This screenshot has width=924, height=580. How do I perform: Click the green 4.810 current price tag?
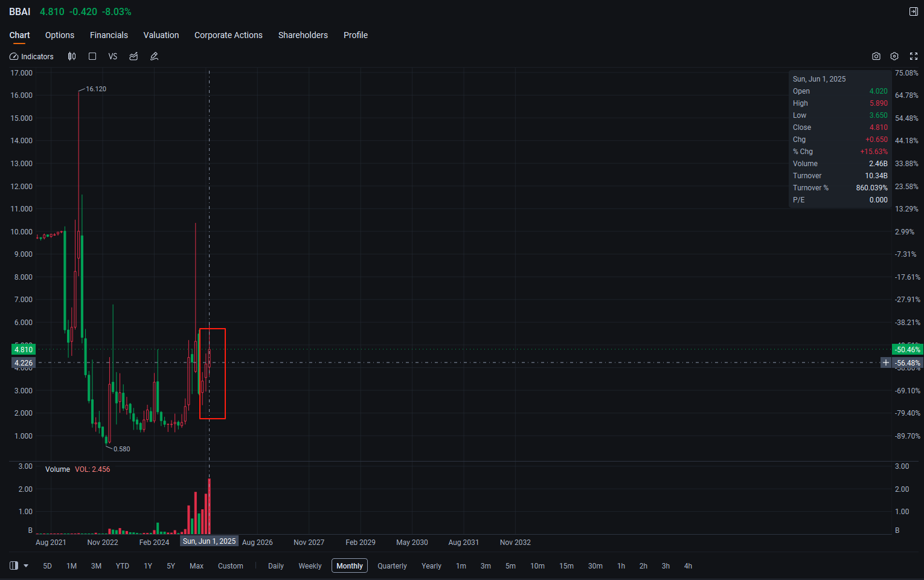click(24, 349)
